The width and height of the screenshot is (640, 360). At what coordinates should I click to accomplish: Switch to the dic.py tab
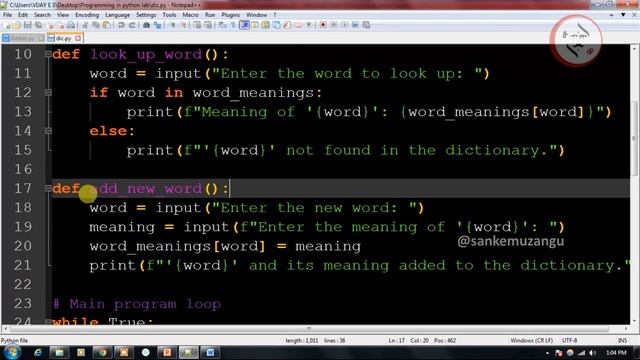pos(64,38)
